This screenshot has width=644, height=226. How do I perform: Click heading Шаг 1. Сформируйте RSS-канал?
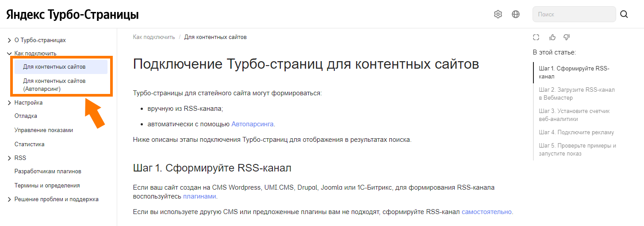212,168
